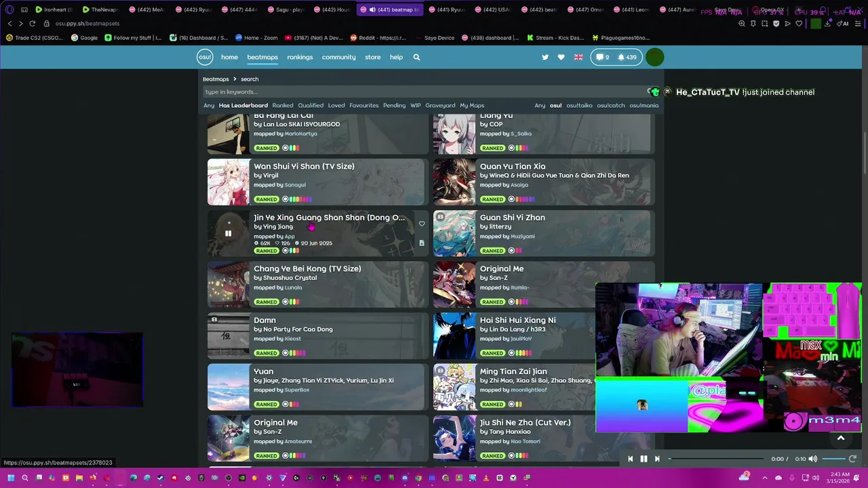Screen dimensions: 868x488
Task: Open mapper Muziyami's profile link
Action: 523,237
